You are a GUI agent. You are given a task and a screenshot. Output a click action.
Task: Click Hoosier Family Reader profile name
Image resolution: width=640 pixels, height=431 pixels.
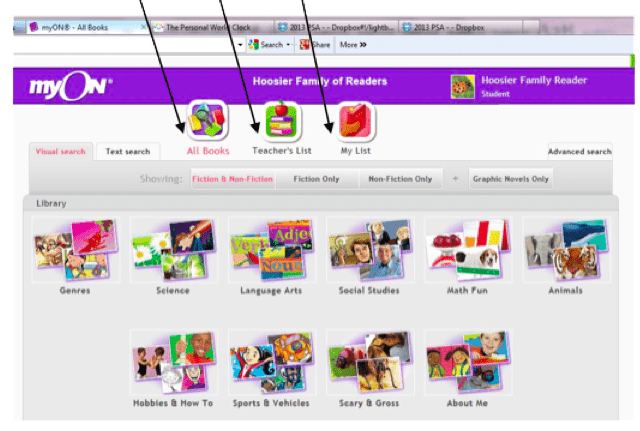534,80
